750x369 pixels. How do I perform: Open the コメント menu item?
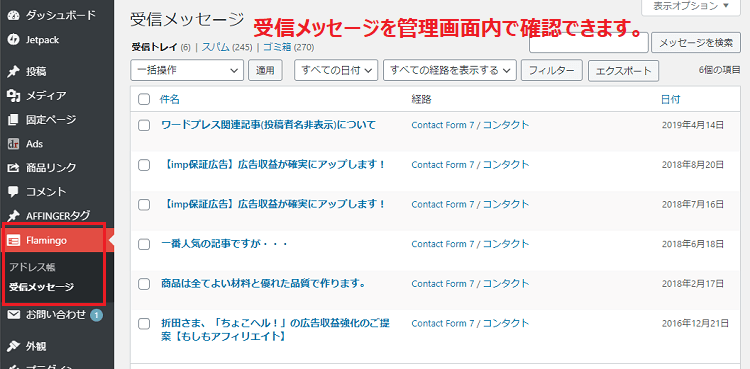pos(46,192)
